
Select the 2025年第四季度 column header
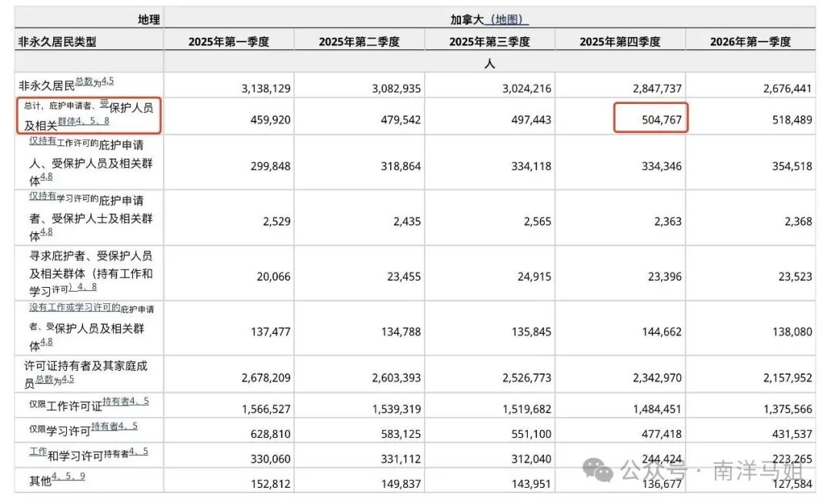pyautogui.click(x=620, y=42)
